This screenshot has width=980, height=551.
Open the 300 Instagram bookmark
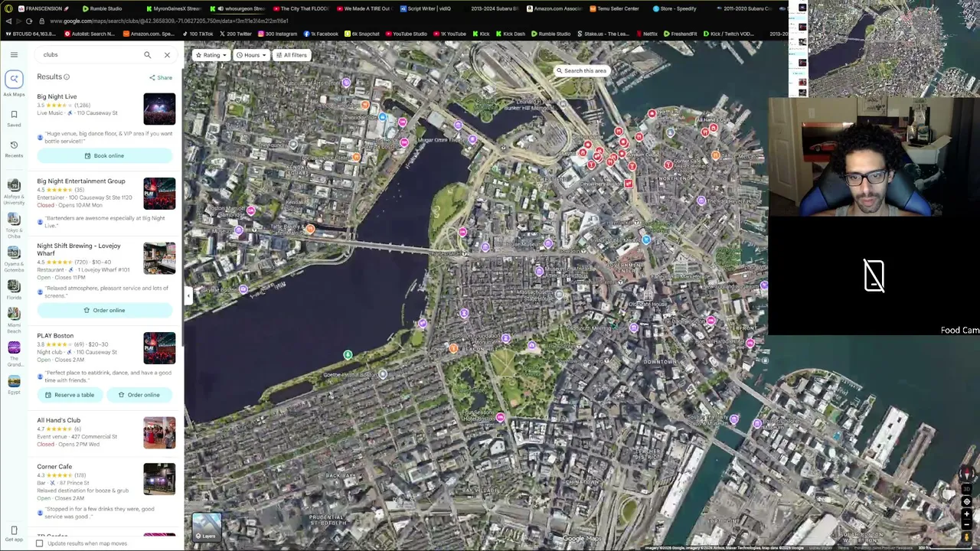pyautogui.click(x=277, y=34)
